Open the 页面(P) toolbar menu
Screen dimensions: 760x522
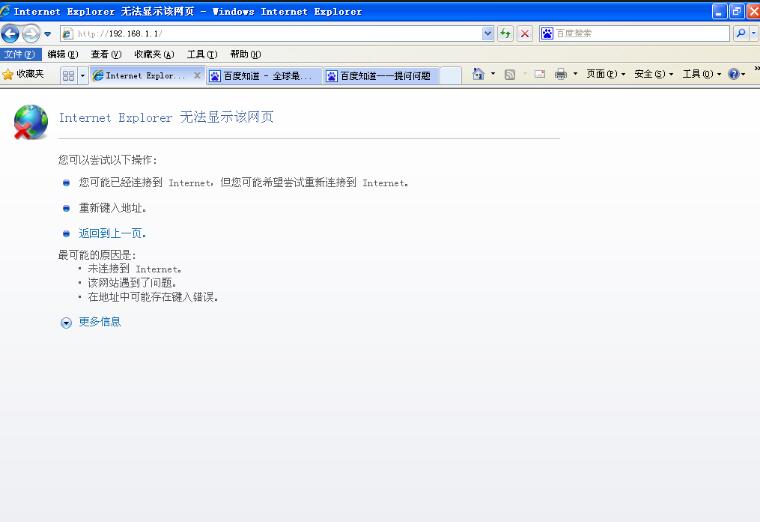click(x=606, y=74)
